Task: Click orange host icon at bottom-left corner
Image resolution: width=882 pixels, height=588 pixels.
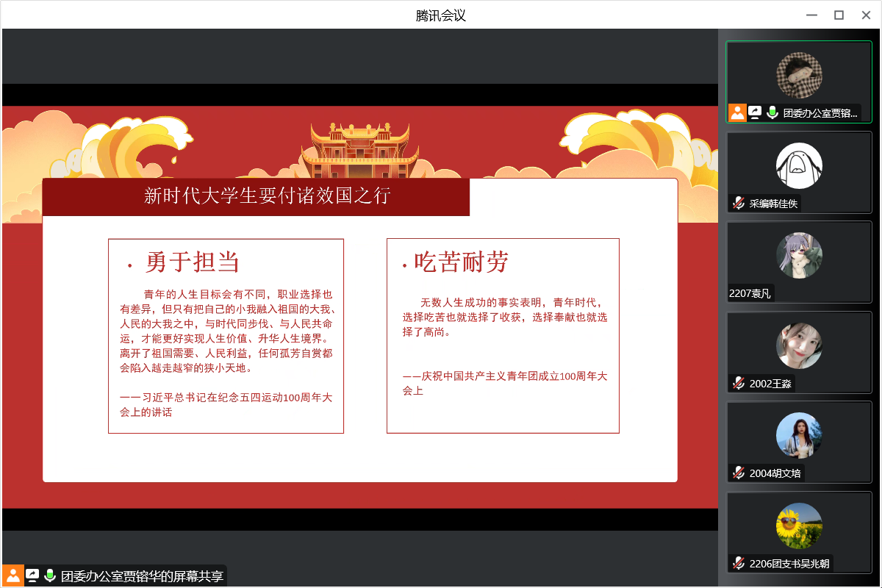Action: tap(13, 576)
